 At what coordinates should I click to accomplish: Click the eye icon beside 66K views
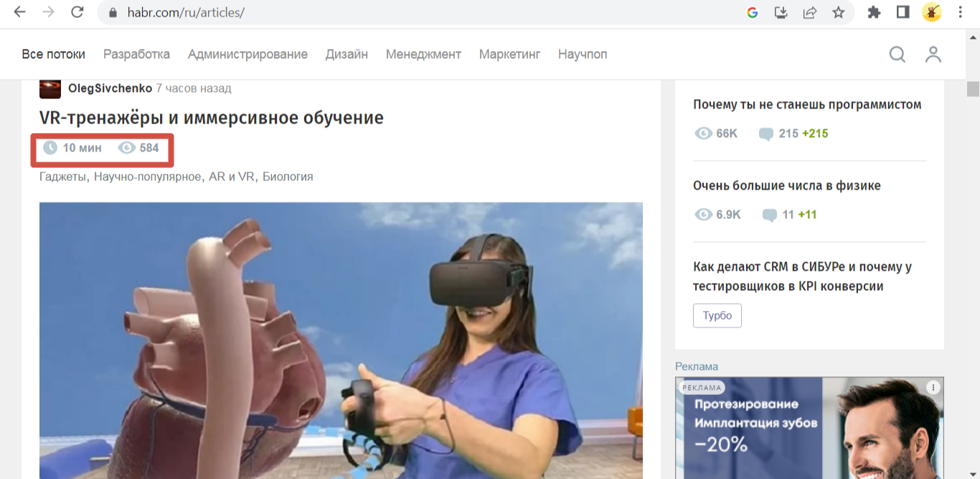pyautogui.click(x=703, y=134)
